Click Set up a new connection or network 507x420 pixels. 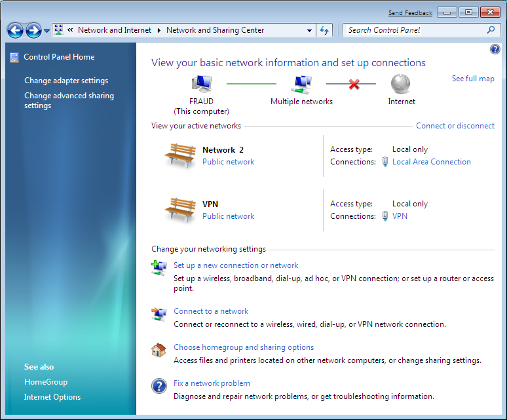click(x=236, y=265)
